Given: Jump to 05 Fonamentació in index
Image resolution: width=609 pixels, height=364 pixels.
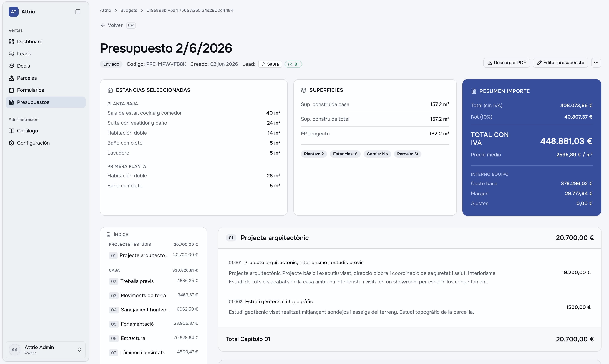Looking at the screenshot, I should pyautogui.click(x=153, y=324).
